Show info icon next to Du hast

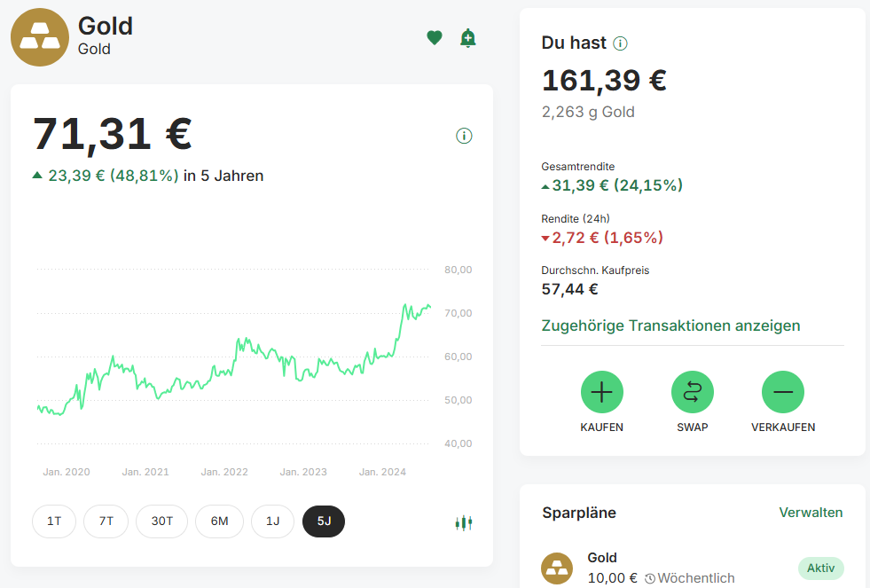(621, 43)
